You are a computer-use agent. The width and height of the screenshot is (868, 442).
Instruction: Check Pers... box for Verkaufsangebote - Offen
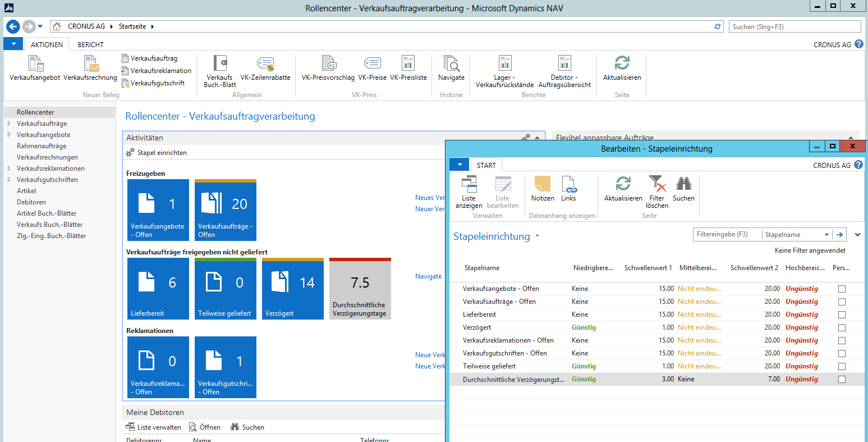click(842, 289)
